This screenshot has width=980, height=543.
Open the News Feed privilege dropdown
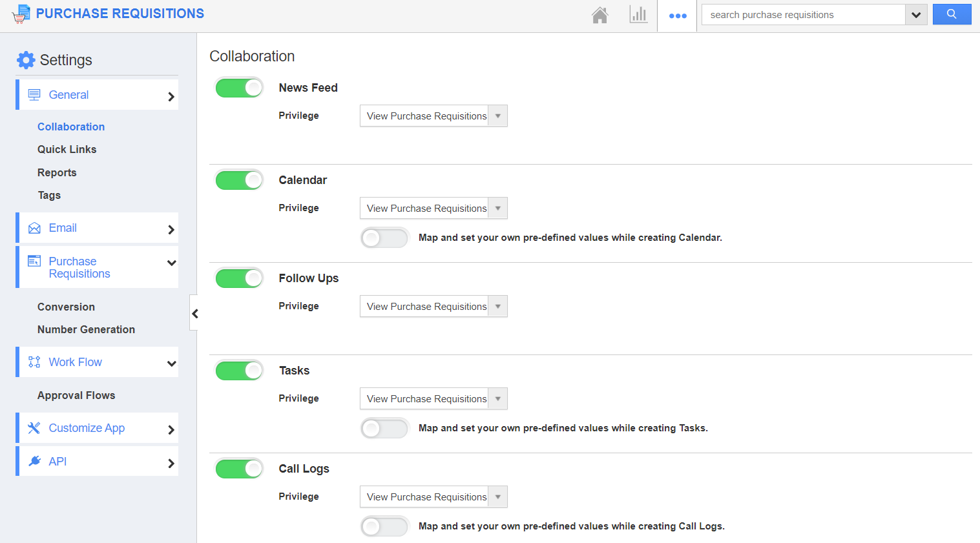coord(433,116)
